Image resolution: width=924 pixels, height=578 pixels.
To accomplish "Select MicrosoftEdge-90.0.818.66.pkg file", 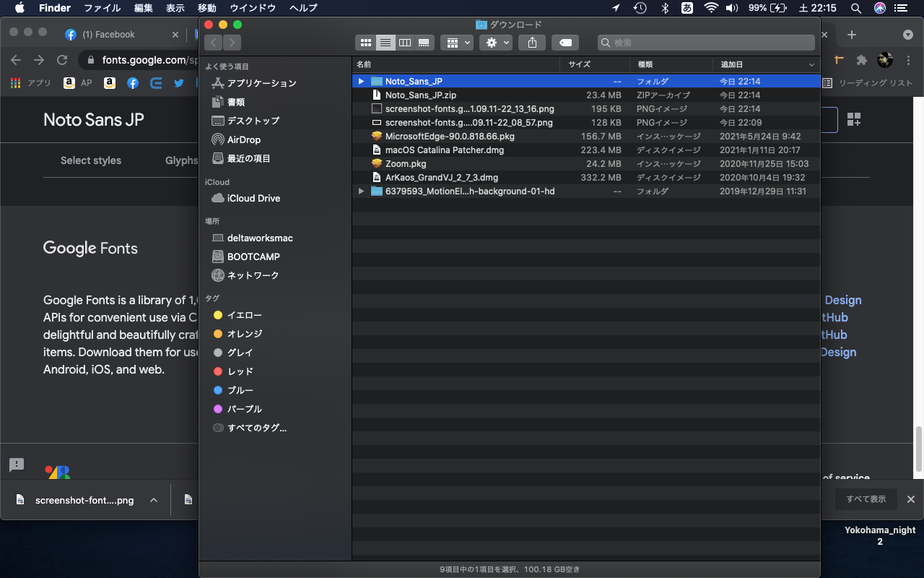I will coord(585,137).
